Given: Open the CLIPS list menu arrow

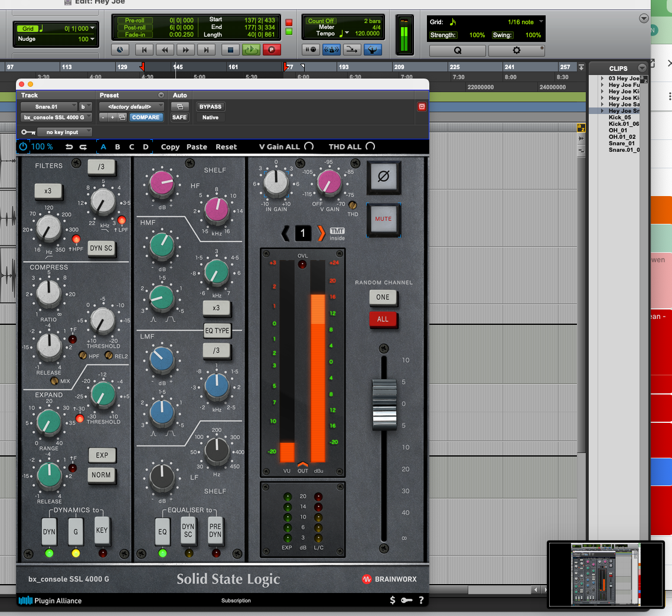Looking at the screenshot, I should 642,68.
